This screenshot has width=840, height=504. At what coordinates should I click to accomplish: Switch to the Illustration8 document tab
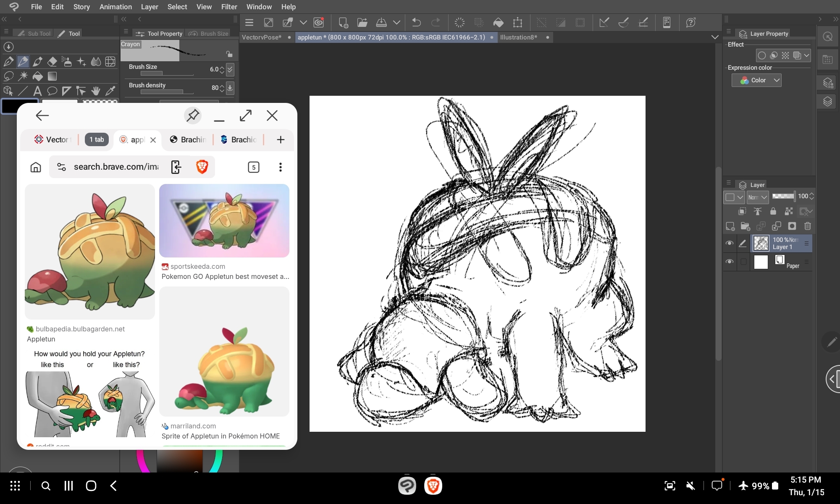[x=518, y=37]
